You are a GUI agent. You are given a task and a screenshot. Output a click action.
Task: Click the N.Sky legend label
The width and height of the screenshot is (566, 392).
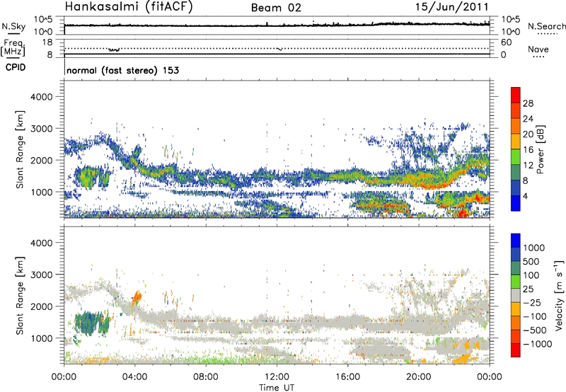point(13,26)
